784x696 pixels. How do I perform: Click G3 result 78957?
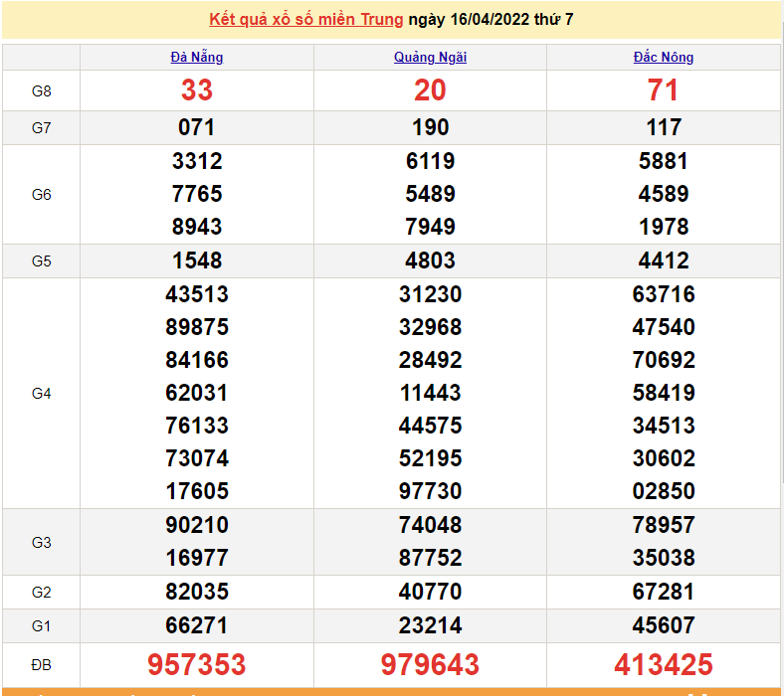[x=663, y=525]
